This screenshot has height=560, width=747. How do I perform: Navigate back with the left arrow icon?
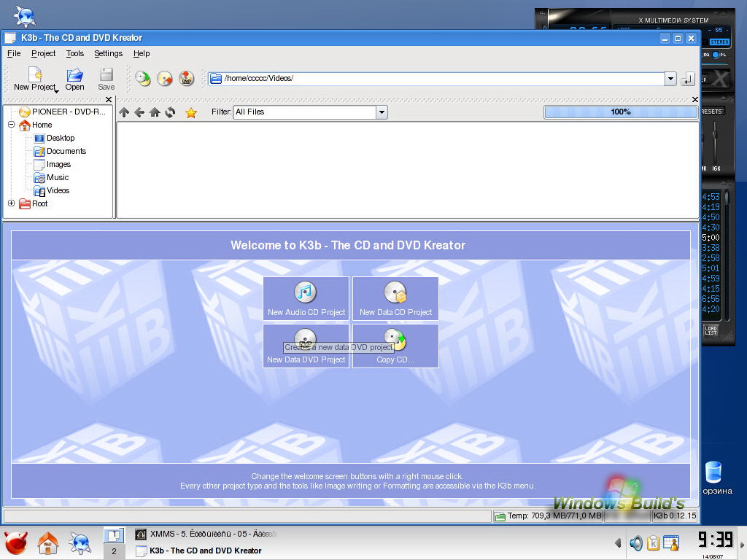(x=139, y=112)
